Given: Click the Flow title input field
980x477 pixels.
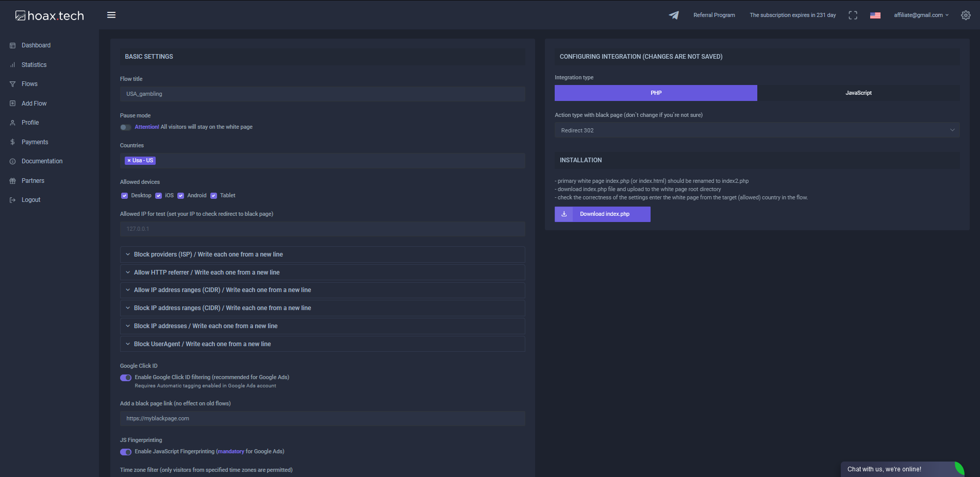Looking at the screenshot, I should coord(322,94).
